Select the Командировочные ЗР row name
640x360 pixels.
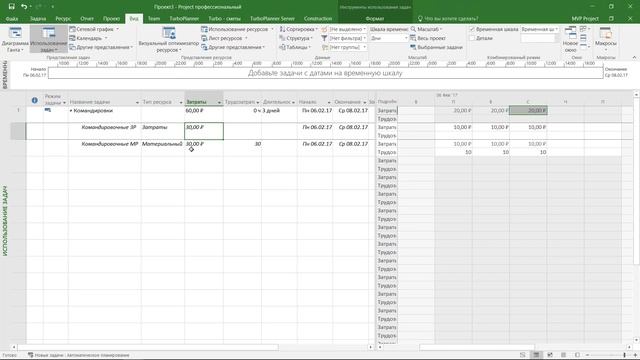[x=109, y=127]
